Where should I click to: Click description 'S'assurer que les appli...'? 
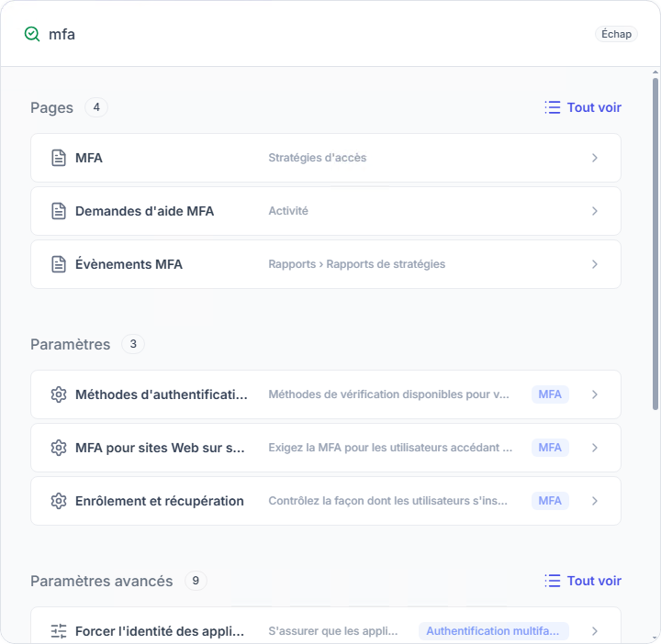tap(333, 631)
